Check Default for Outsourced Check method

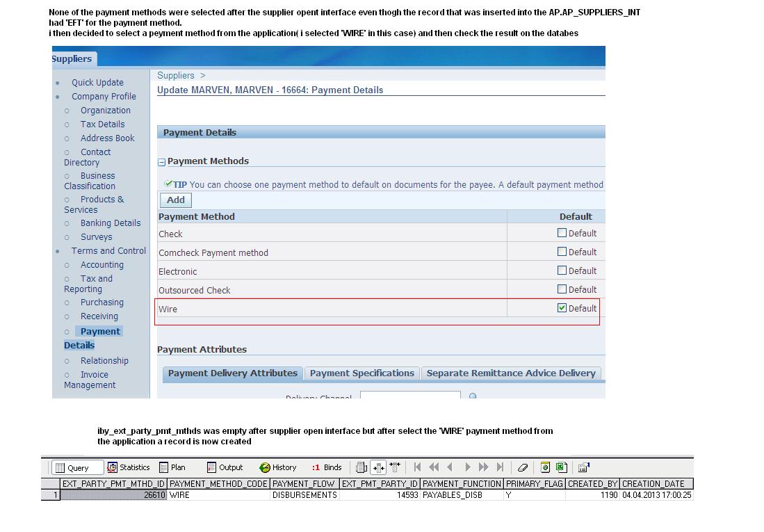tap(562, 289)
